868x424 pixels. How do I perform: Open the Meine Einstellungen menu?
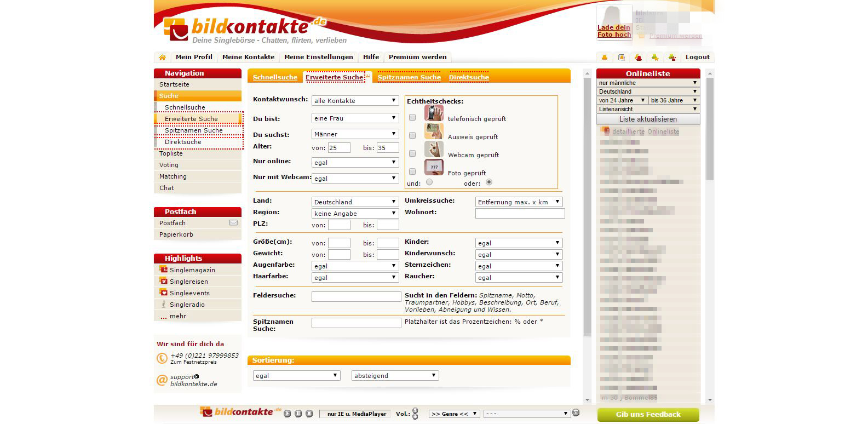click(x=318, y=57)
